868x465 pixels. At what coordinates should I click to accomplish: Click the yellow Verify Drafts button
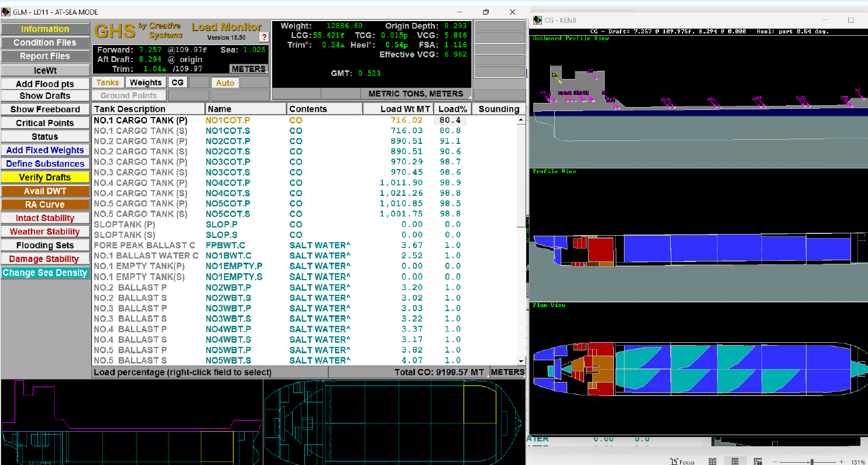pyautogui.click(x=45, y=177)
